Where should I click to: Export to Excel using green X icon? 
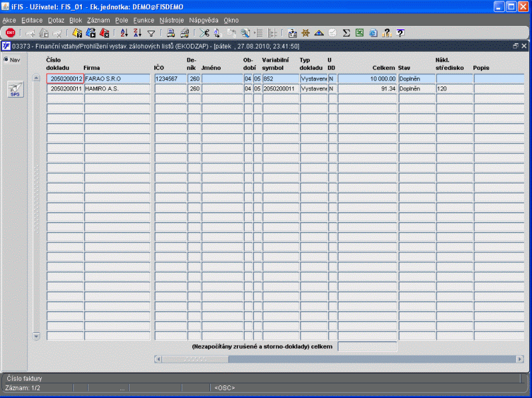pos(360,33)
